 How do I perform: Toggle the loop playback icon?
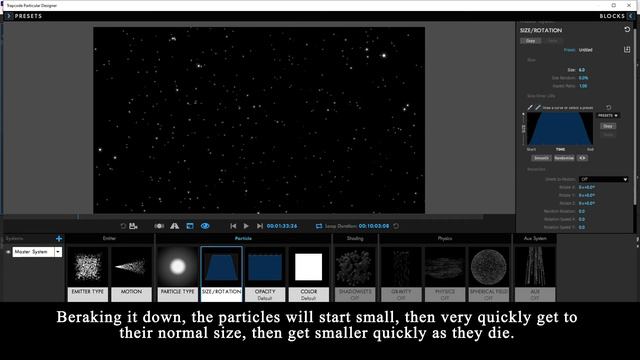click(x=319, y=226)
